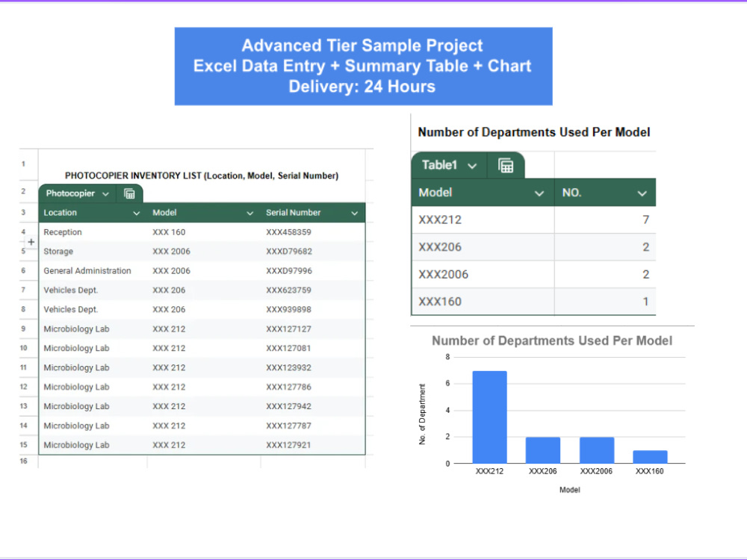This screenshot has height=560, width=747.
Task: Click the No. of Department axis label
Action: click(422, 414)
